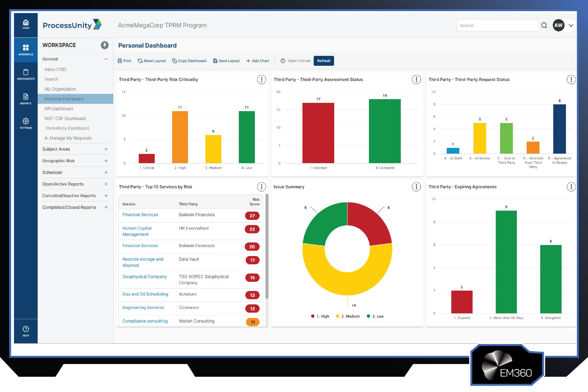Viewport: 588px width, 392px height.
Task: Click the risk score 22 badge
Action: pos(252,229)
